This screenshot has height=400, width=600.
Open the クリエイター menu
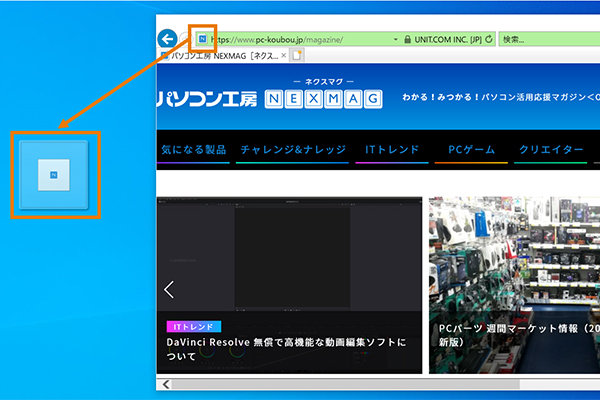click(x=551, y=150)
